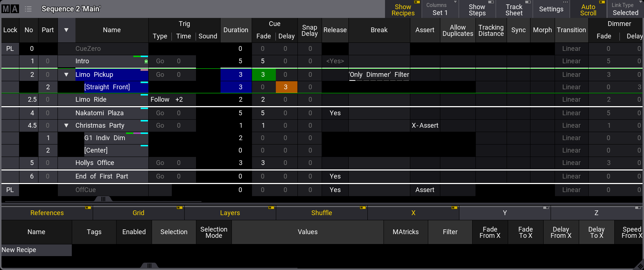Image resolution: width=644 pixels, height=270 pixels.
Task: Select the Layers tab
Action: coord(230,213)
